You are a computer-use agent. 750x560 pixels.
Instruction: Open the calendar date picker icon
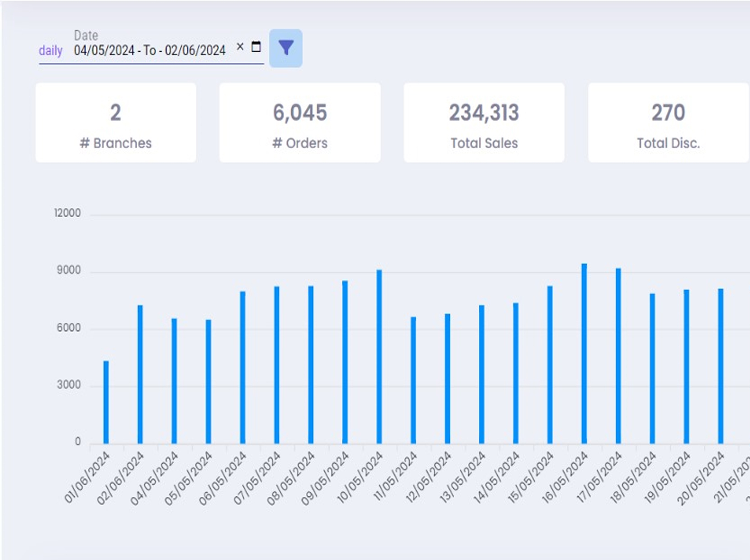click(x=256, y=47)
